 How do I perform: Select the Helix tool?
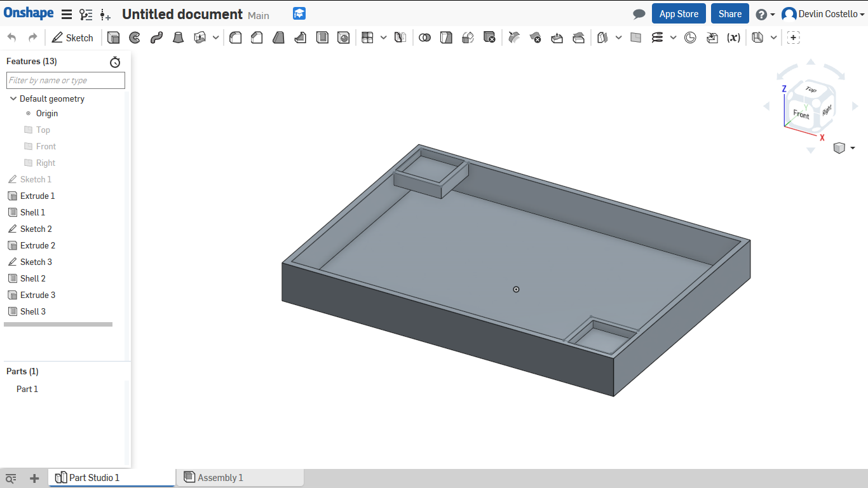point(658,38)
